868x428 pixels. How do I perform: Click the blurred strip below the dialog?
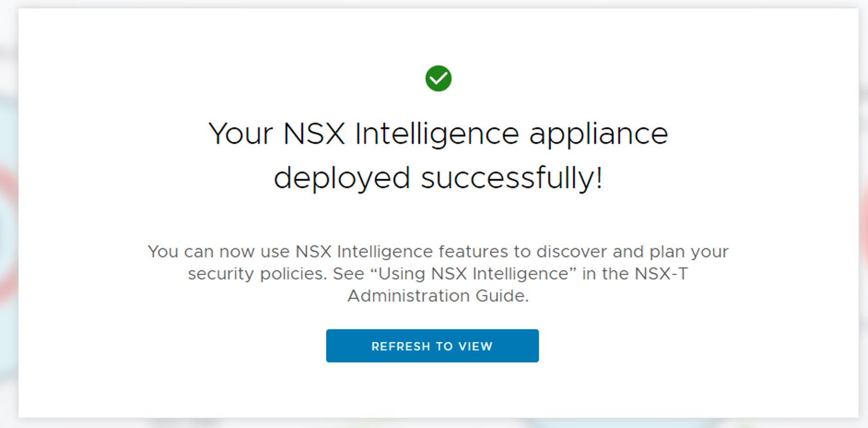click(433, 423)
